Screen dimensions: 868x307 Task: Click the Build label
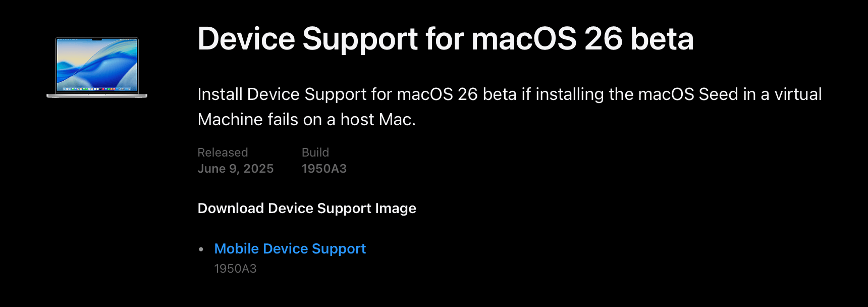pyautogui.click(x=315, y=152)
